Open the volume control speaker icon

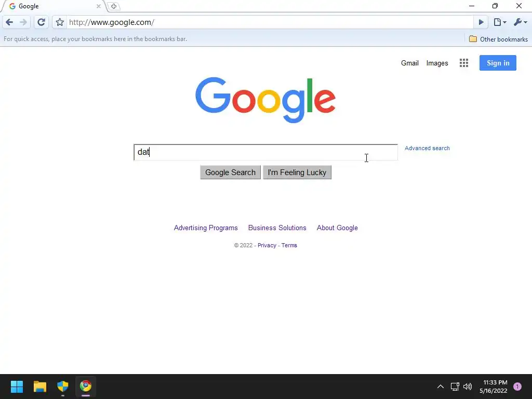click(x=468, y=387)
